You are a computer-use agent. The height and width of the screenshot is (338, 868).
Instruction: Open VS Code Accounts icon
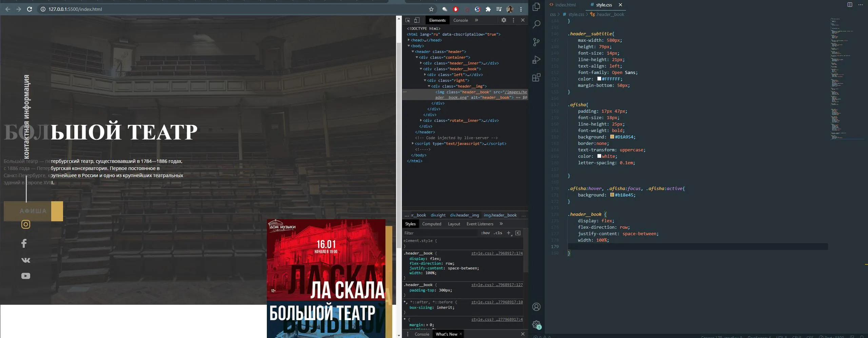pos(536,307)
